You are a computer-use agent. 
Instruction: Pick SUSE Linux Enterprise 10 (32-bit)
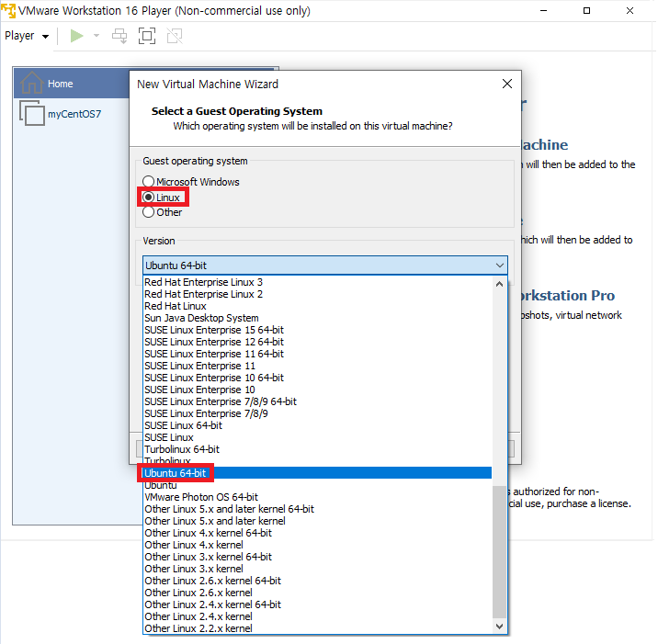[x=318, y=390]
